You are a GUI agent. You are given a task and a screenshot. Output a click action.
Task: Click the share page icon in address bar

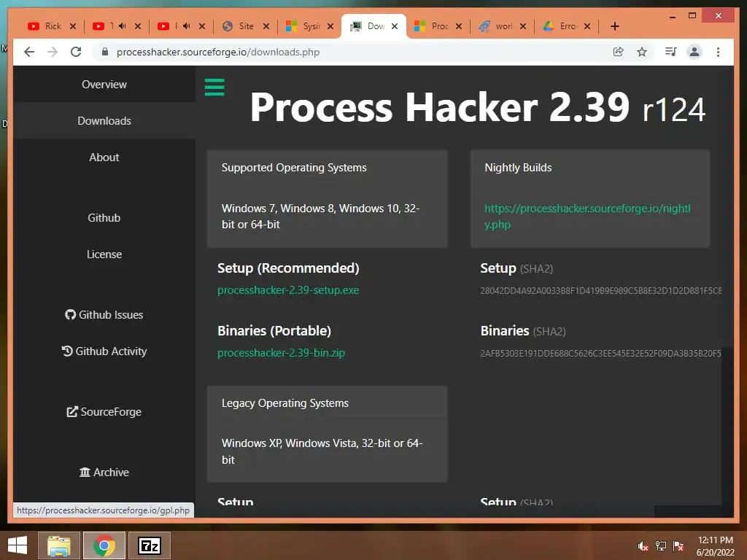click(619, 52)
